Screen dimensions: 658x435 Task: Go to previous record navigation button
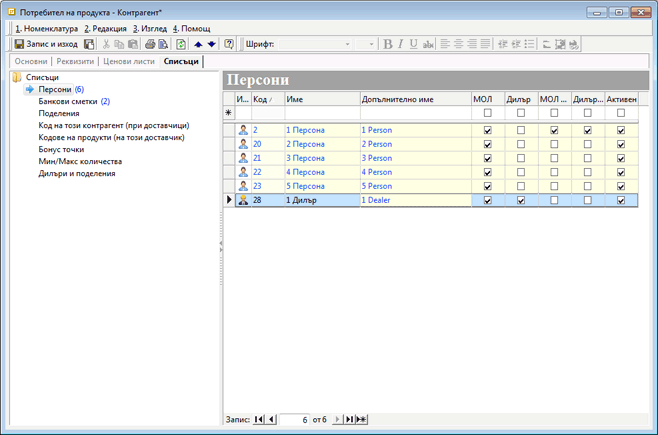(272, 419)
